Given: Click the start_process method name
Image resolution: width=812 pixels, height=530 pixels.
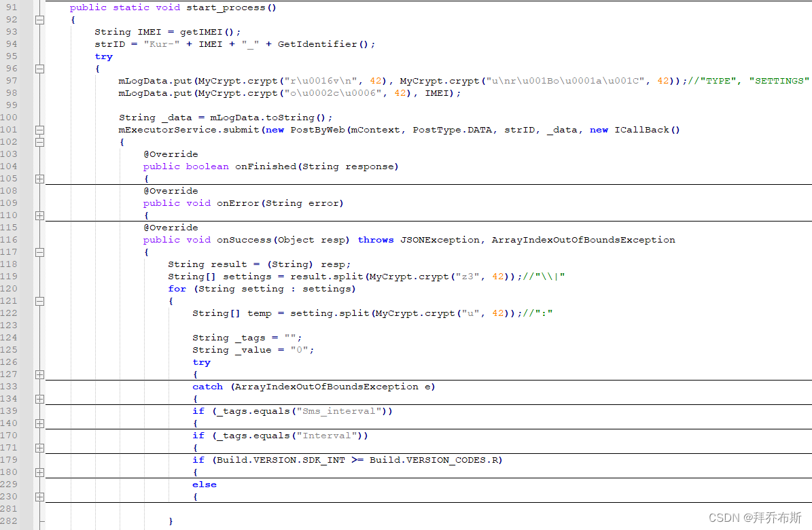Looking at the screenshot, I should pyautogui.click(x=226, y=7).
